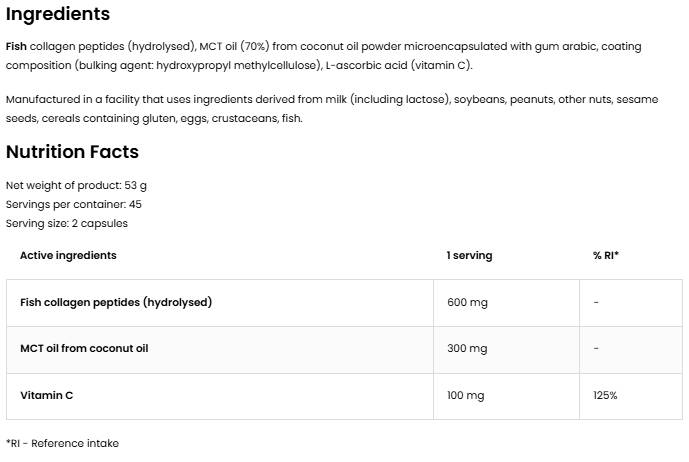Screen dimensions: 689x462
Task: Click the MCT oil from coconut oil row label
Action: pyautogui.click(x=84, y=349)
